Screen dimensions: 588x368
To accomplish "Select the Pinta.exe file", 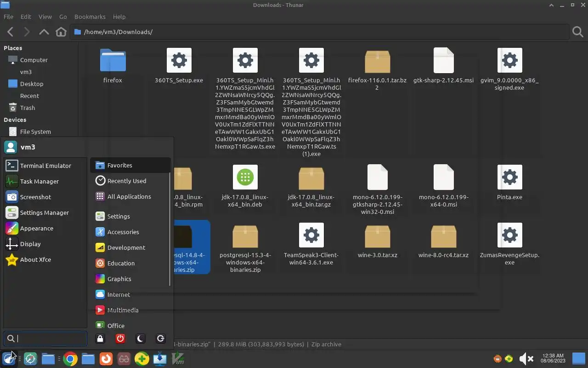I will [509, 177].
